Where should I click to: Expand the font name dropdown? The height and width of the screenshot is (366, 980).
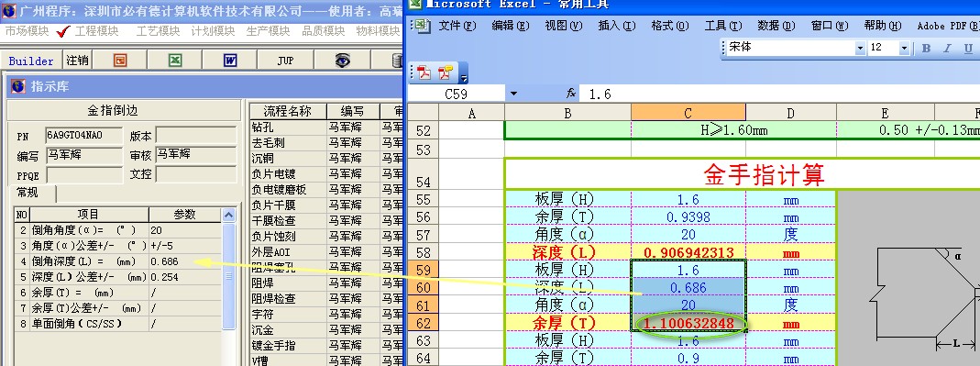click(860, 49)
